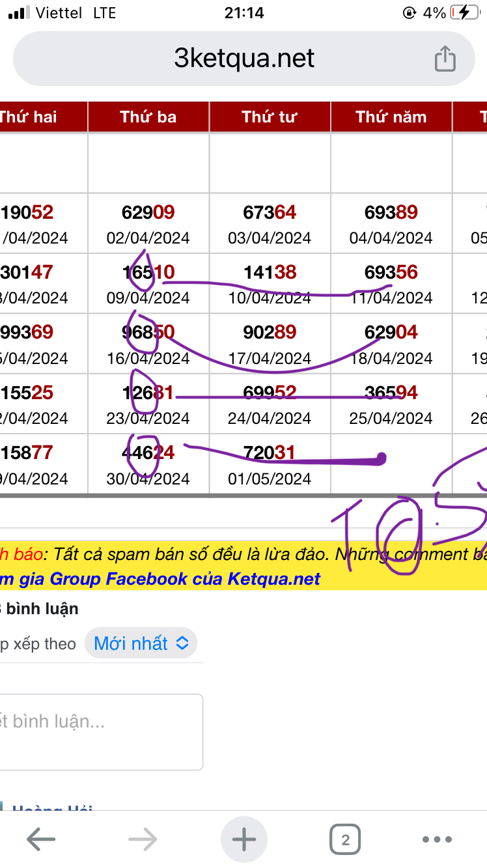
Task: Tap result 62909 dated 02/04/2024
Action: pyautogui.click(x=148, y=212)
